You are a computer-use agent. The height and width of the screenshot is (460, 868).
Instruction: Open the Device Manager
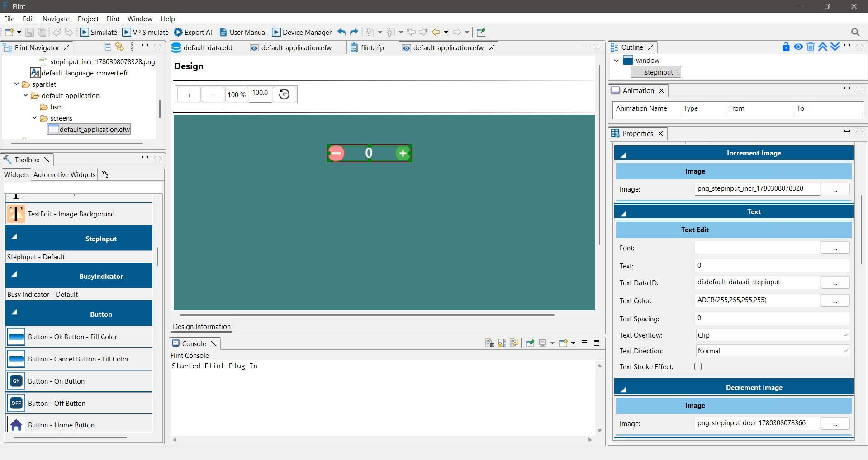click(302, 32)
